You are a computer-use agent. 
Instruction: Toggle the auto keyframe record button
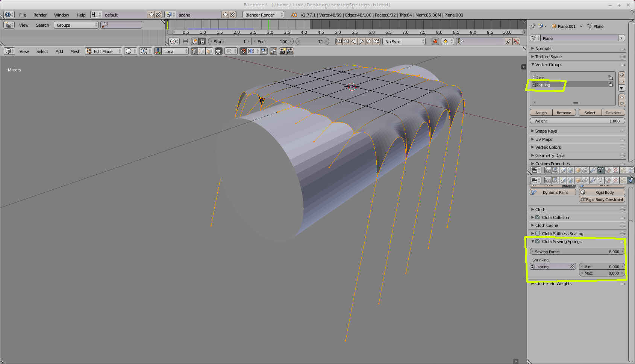(x=435, y=41)
